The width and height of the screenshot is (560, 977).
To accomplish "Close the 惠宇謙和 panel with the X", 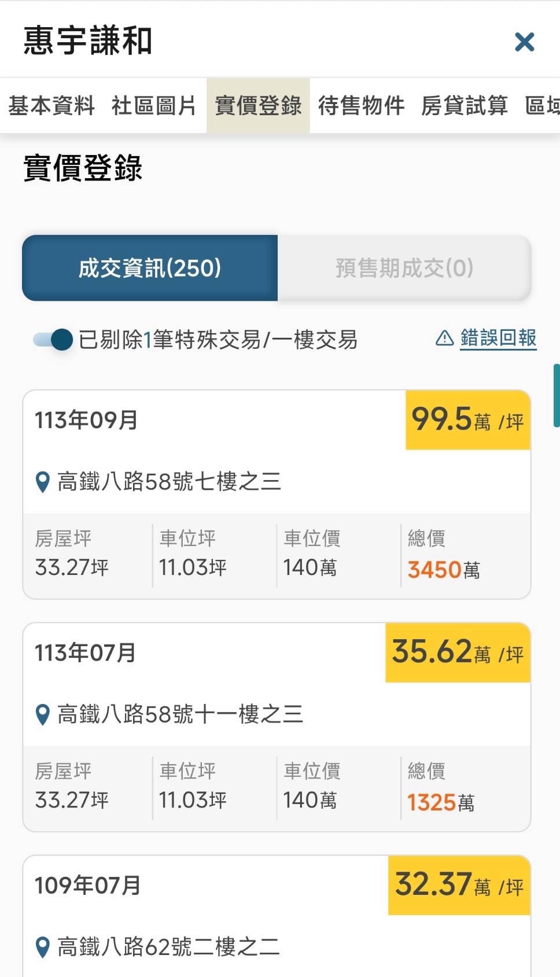I will [x=524, y=42].
